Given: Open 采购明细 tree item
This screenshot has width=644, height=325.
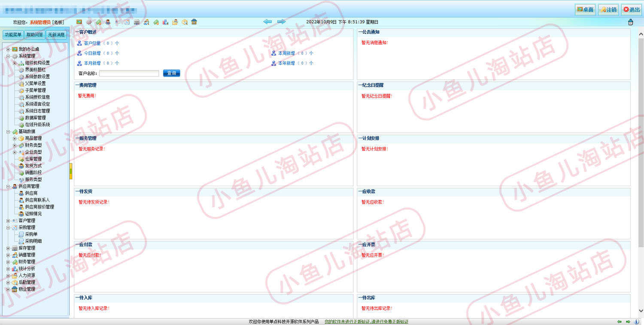Looking at the screenshot, I should 33,242.
